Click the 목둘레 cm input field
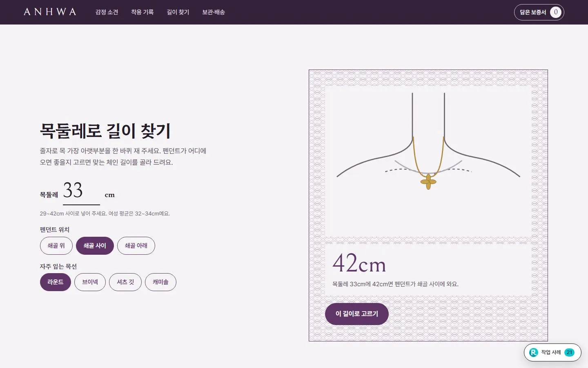588x368 pixels. (x=81, y=191)
